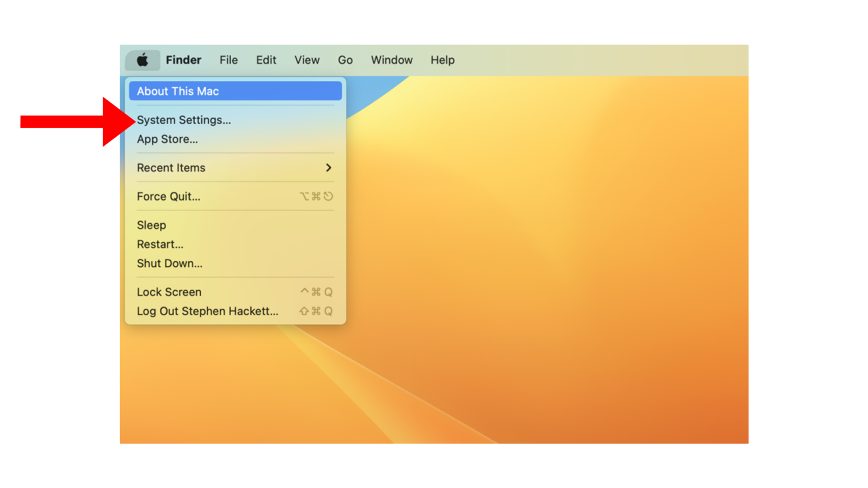The width and height of the screenshot is (868, 488).
Task: Click the Recent Items chevron arrow
Action: click(328, 168)
